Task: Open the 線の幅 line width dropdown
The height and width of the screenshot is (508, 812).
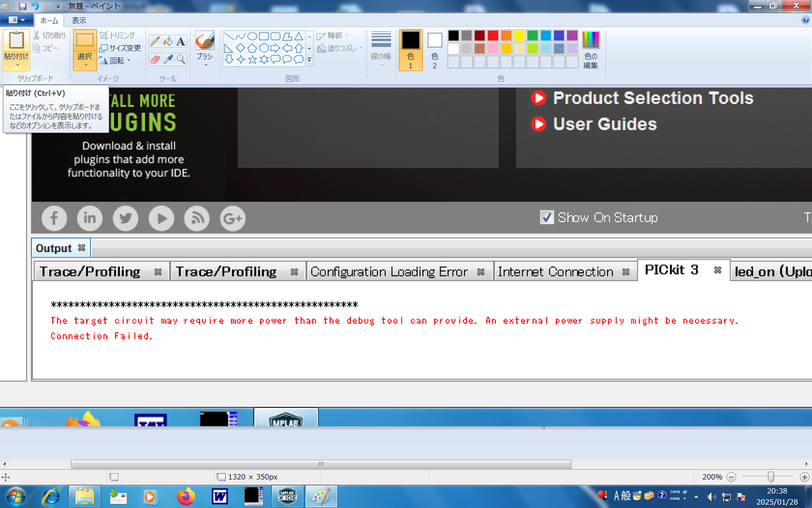Action: [381, 49]
